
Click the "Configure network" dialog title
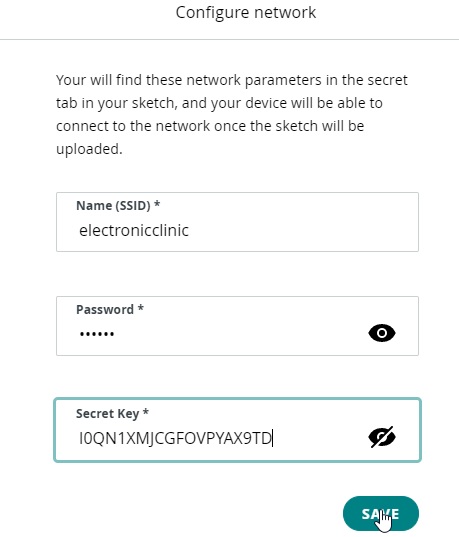tap(246, 13)
